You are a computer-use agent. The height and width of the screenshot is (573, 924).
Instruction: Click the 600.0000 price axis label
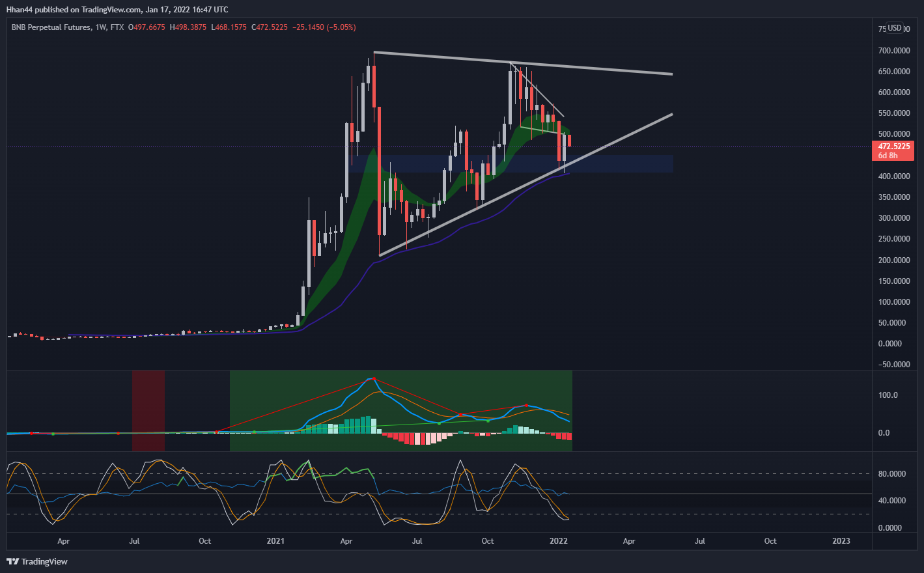pyautogui.click(x=893, y=92)
